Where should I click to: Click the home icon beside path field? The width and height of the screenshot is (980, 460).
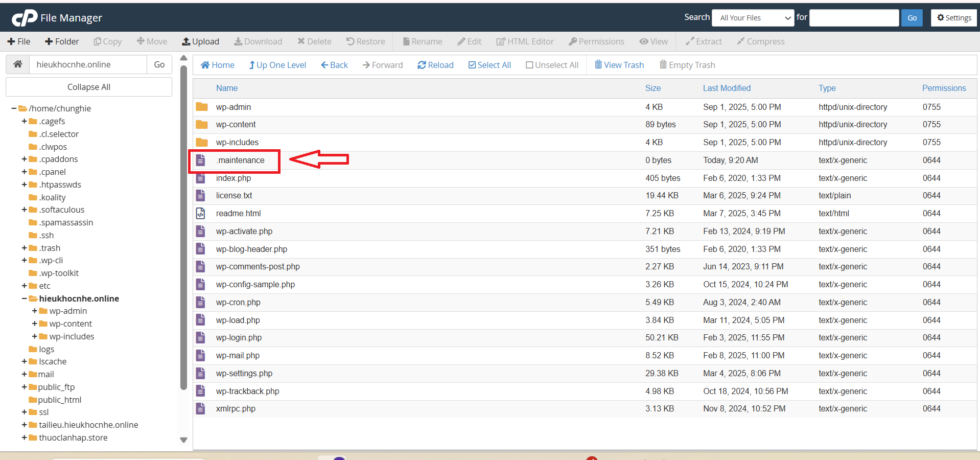(x=18, y=64)
